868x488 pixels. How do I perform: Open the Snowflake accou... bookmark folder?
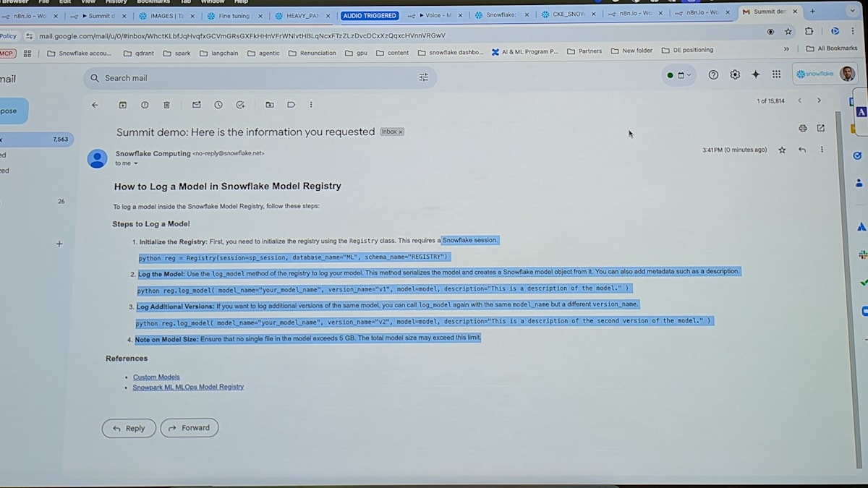coord(79,53)
